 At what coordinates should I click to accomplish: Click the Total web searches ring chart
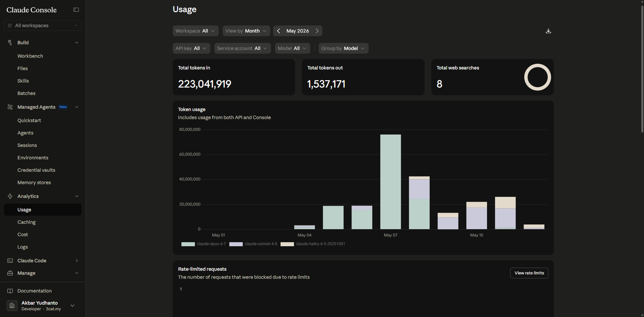click(537, 77)
